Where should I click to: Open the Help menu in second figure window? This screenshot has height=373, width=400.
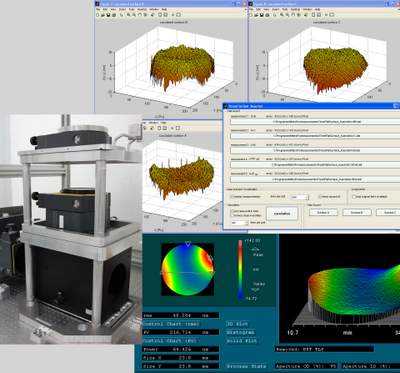click(x=317, y=10)
